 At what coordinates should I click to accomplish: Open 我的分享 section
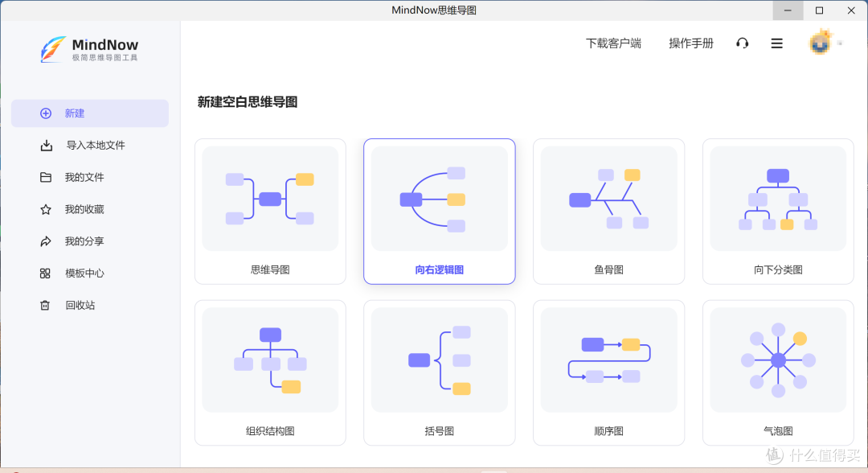pos(84,241)
